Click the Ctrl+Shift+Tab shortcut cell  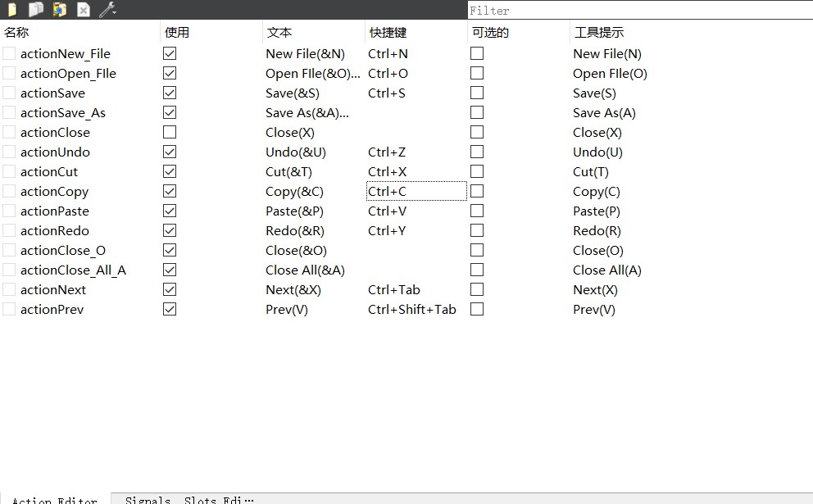(x=411, y=310)
